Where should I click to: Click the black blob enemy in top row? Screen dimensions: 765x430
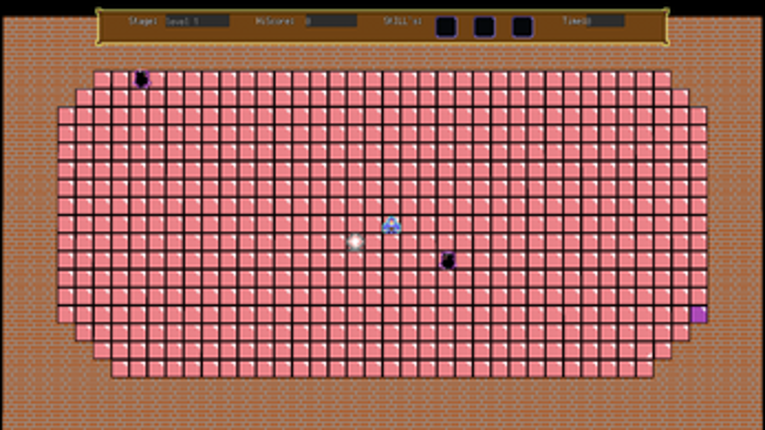pyautogui.click(x=141, y=79)
